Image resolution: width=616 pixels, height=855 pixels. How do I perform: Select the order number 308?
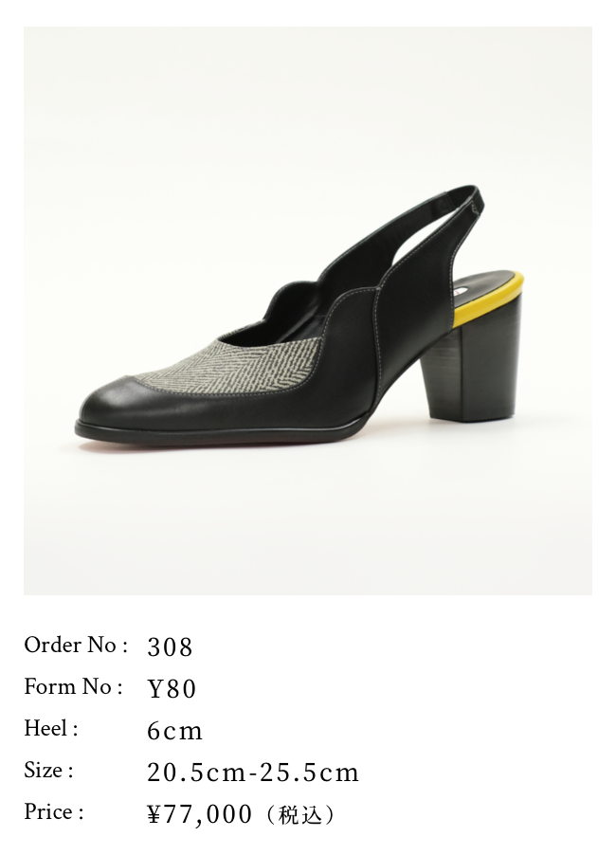170,647
